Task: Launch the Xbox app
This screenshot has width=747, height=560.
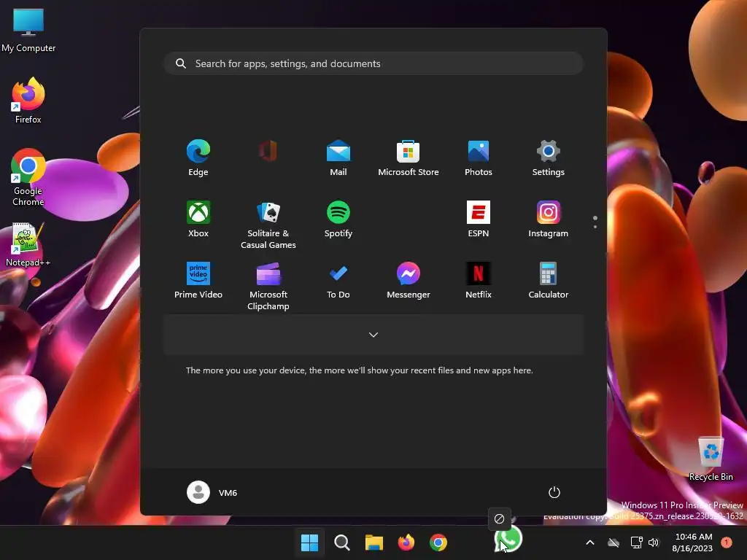Action: 198,219
